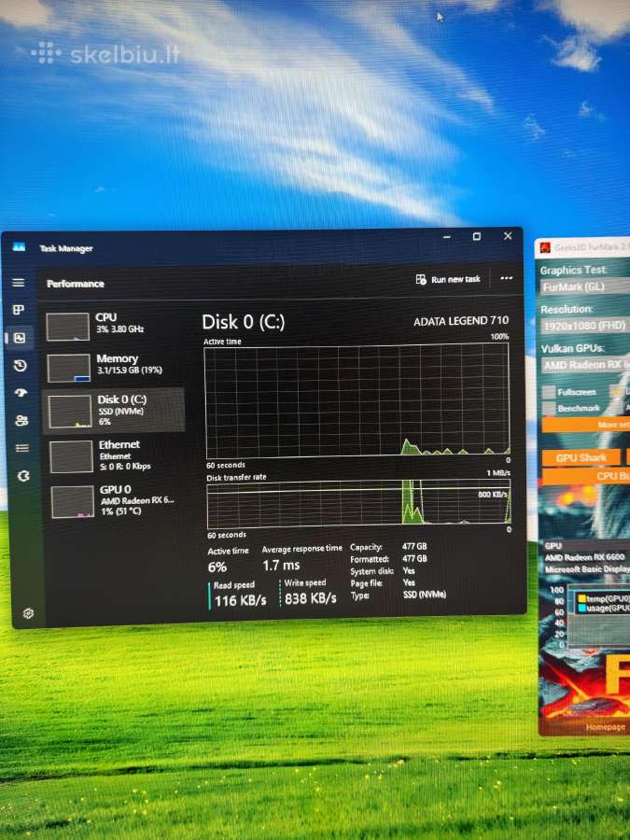Click the 838 KB/s write speed value
The height and width of the screenshot is (840, 630).
coord(311,598)
